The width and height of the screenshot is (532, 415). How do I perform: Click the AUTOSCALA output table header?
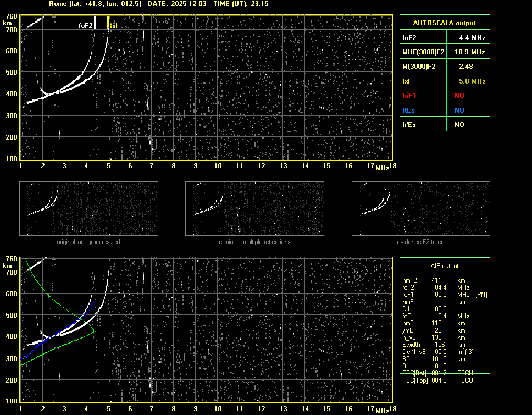tap(444, 23)
